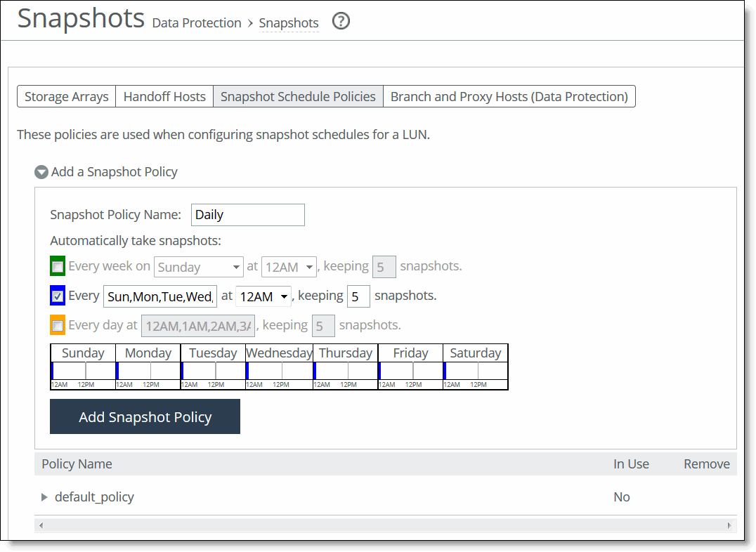Collapse the Add a Snapshot Policy section arrow
The width and height of the screenshot is (756, 552).
[41, 171]
